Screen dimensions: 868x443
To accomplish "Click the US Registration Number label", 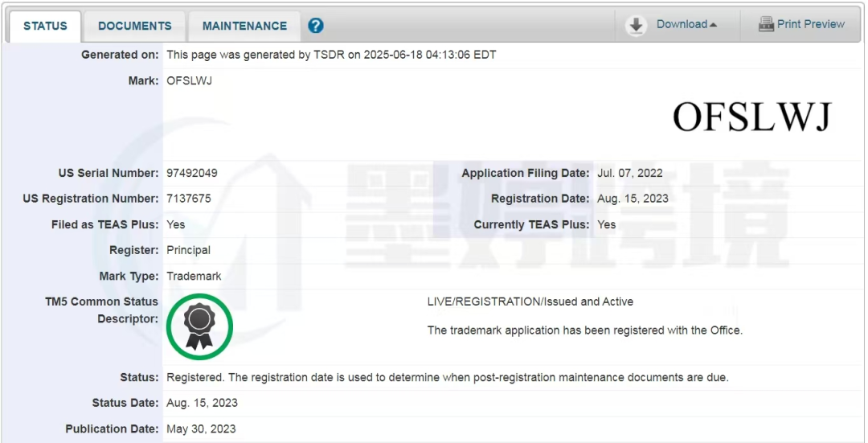I will (x=91, y=199).
